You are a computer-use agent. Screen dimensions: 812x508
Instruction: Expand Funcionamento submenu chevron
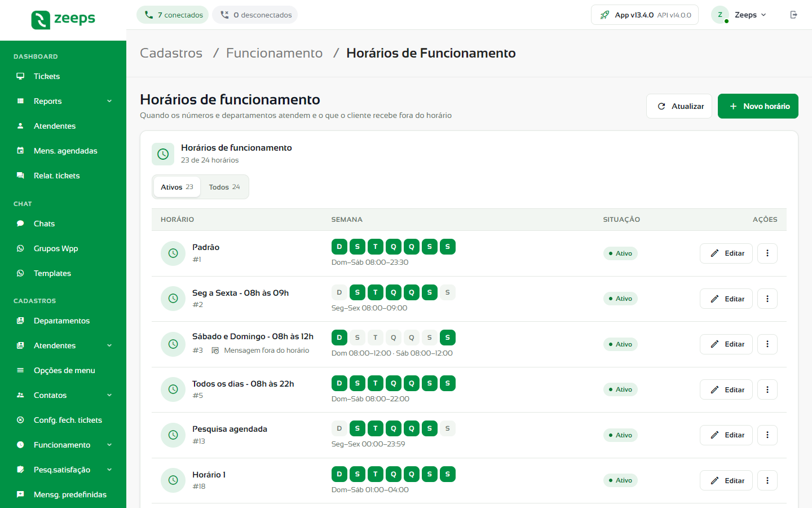(x=109, y=445)
